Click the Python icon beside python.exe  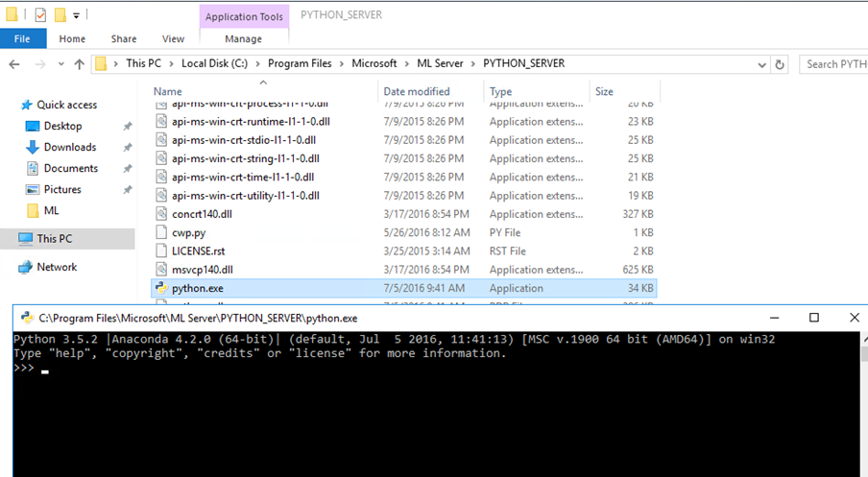click(161, 288)
